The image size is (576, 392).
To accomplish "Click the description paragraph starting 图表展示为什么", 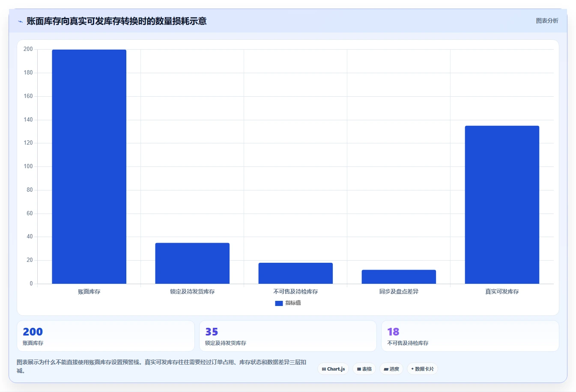I will [x=161, y=366].
